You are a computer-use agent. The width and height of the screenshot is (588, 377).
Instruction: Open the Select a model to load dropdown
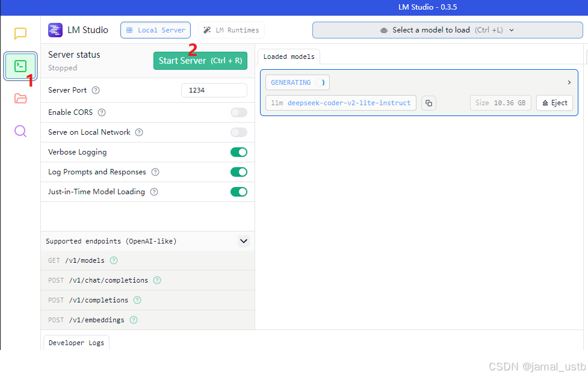[x=447, y=30]
